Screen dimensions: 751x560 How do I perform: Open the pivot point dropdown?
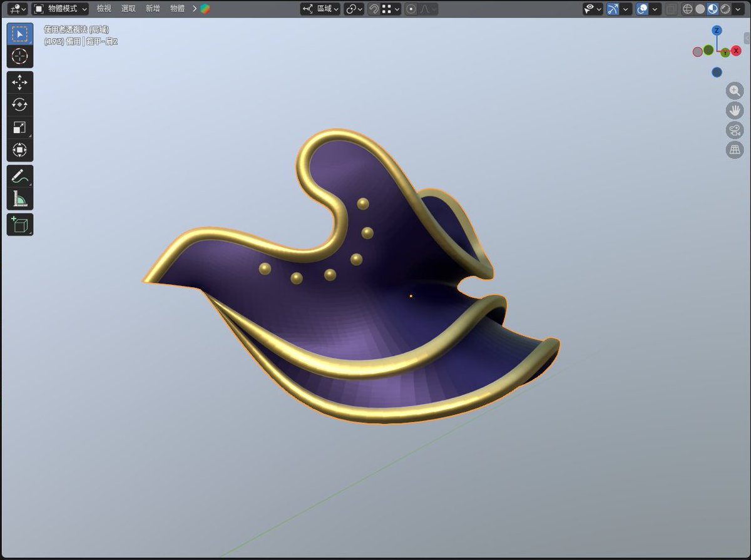(354, 9)
